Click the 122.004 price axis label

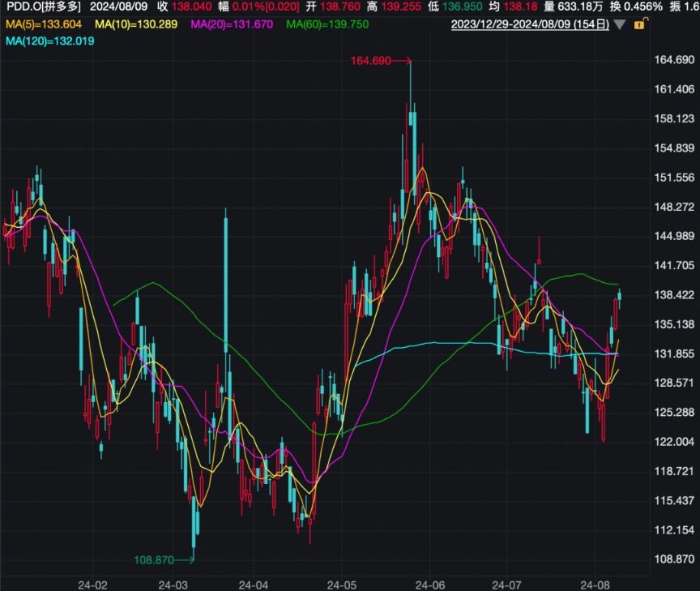pyautogui.click(x=674, y=442)
